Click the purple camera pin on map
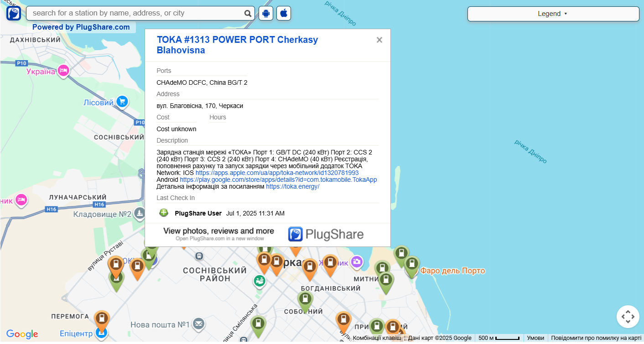The height and width of the screenshot is (344, 644). click(x=356, y=262)
